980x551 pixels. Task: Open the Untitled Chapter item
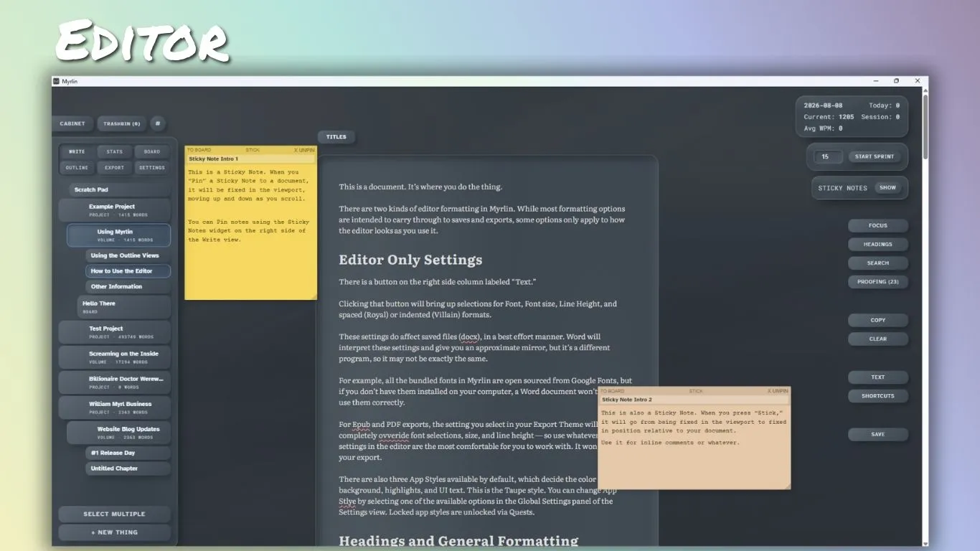[128, 468]
